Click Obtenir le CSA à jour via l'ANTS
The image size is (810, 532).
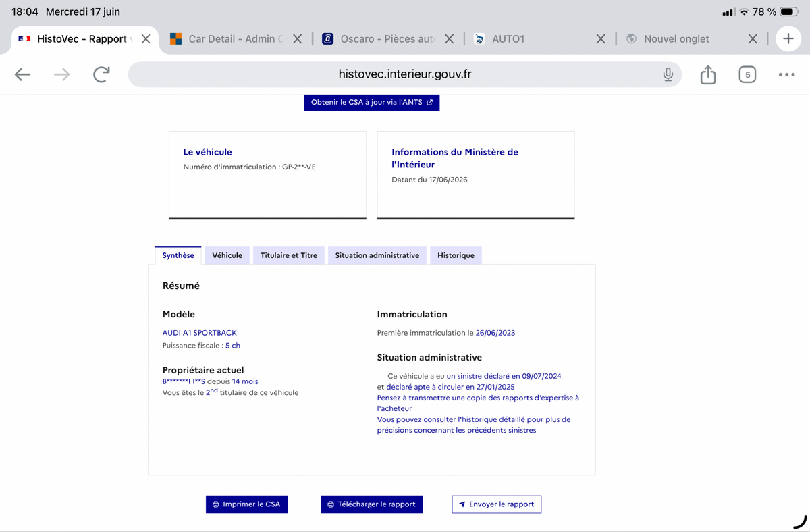pos(371,103)
